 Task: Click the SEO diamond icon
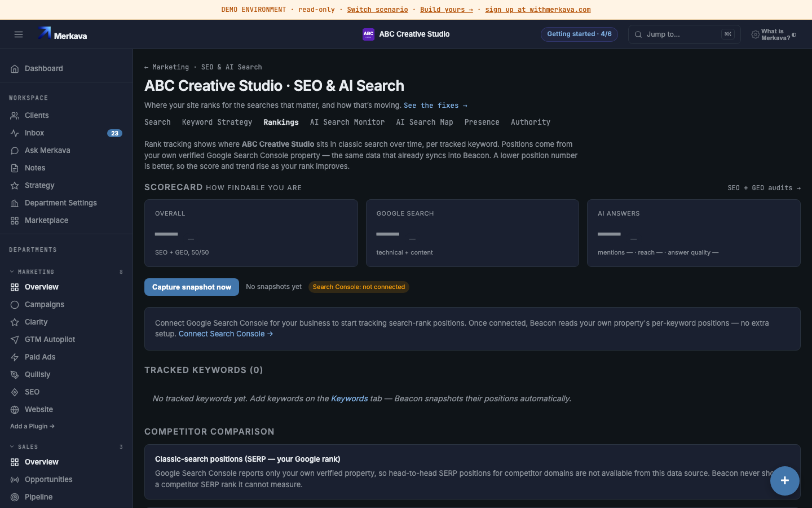15,392
